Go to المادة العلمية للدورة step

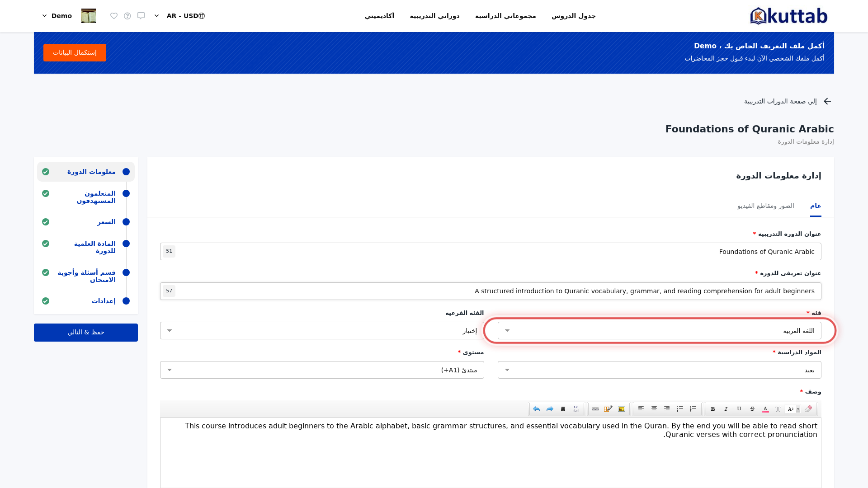pyautogui.click(x=86, y=247)
